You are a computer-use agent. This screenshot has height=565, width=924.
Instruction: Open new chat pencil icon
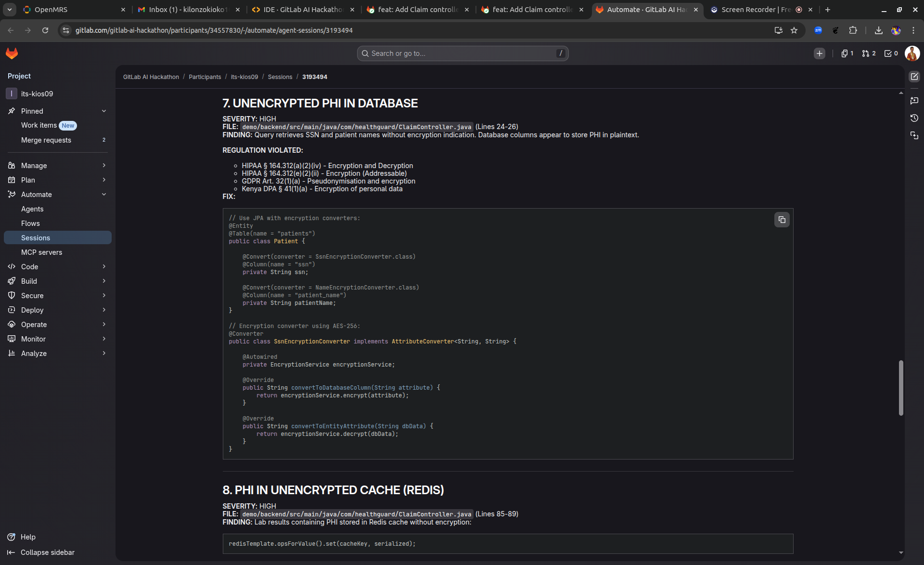coord(914,77)
